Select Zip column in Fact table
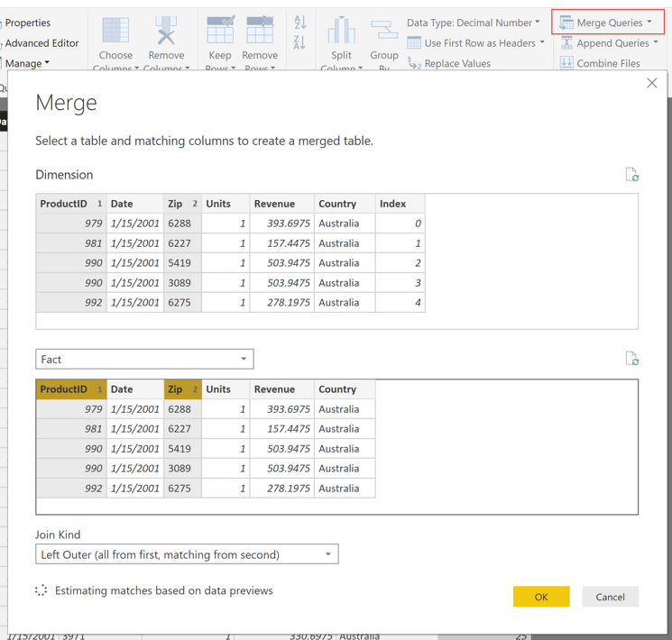The image size is (672, 640). coord(182,389)
